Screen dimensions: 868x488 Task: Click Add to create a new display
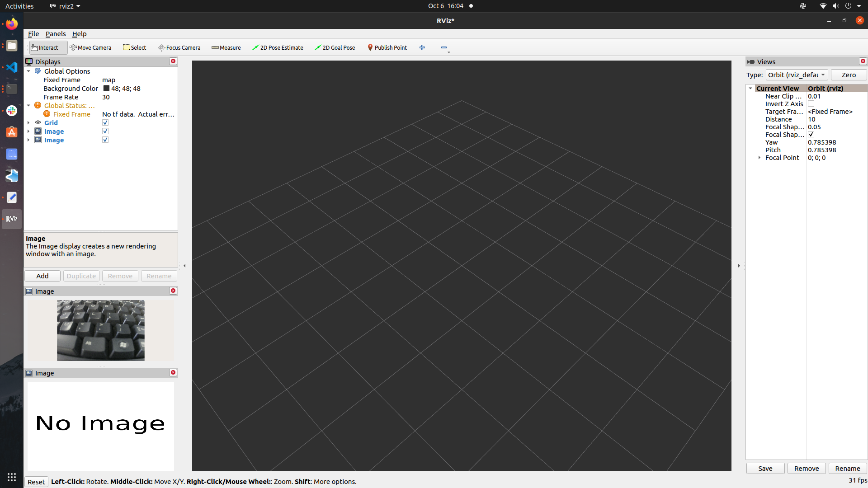click(42, 276)
